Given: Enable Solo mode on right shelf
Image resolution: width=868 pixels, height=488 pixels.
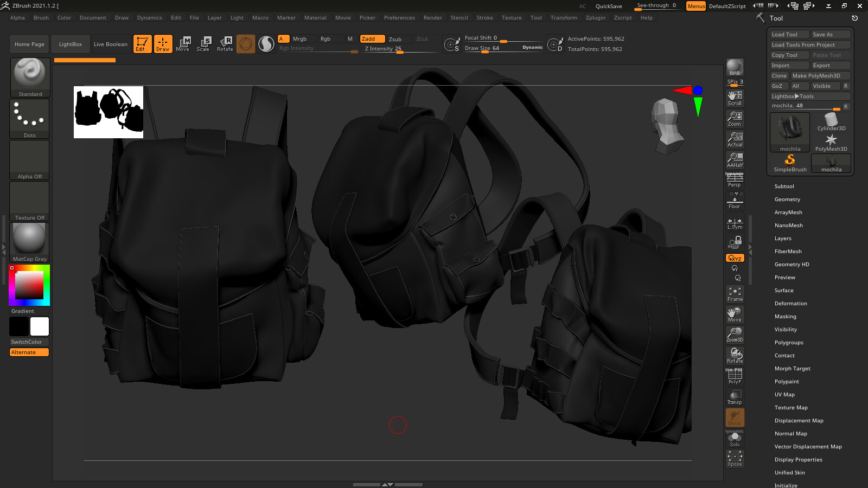Looking at the screenshot, I should [x=735, y=438].
